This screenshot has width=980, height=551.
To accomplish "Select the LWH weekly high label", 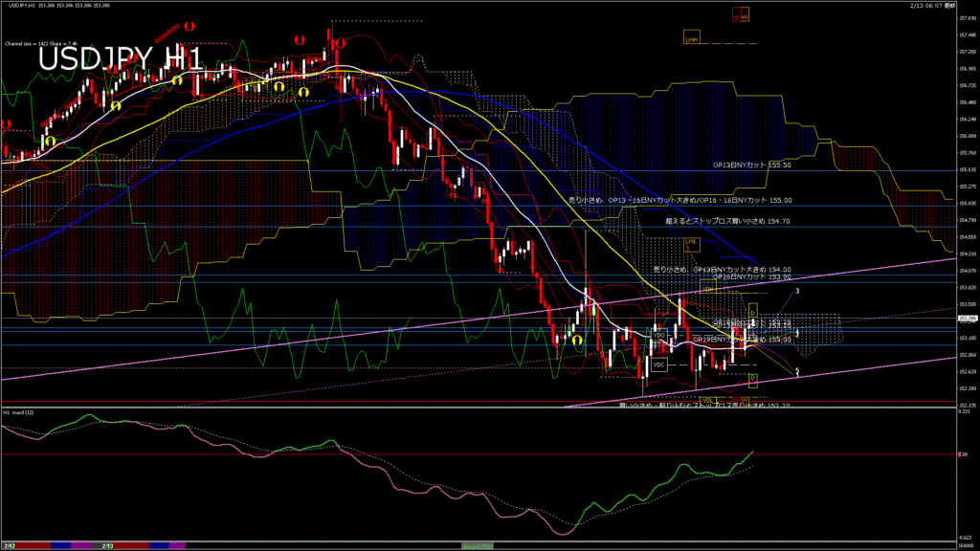I will [691, 37].
